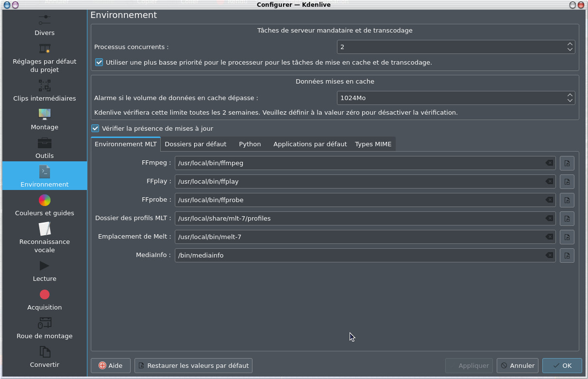Screen dimensions: 588x379
Task: Confirm settings with the OK button
Action: 562,366
